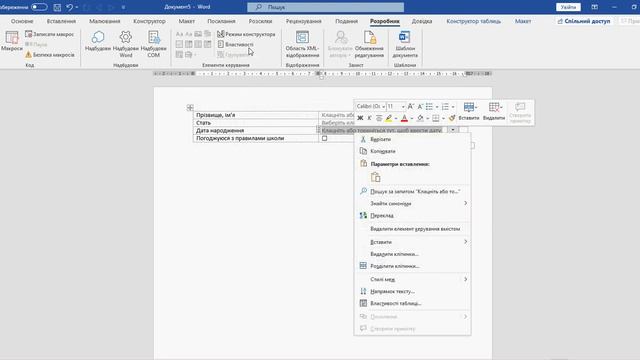Switch to the Конструктор таблиць tab
This screenshot has height=360, width=640.
pyautogui.click(x=473, y=21)
